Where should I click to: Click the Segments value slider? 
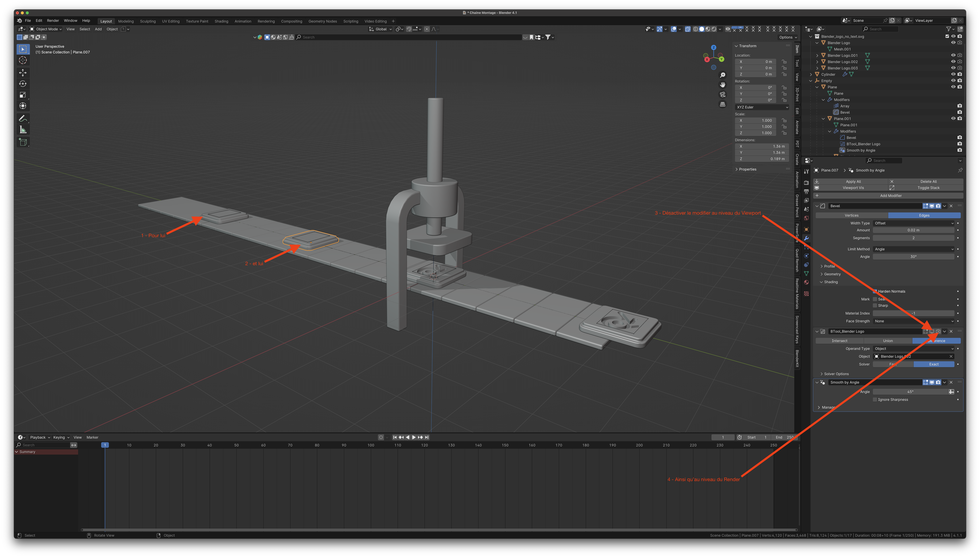click(x=913, y=238)
